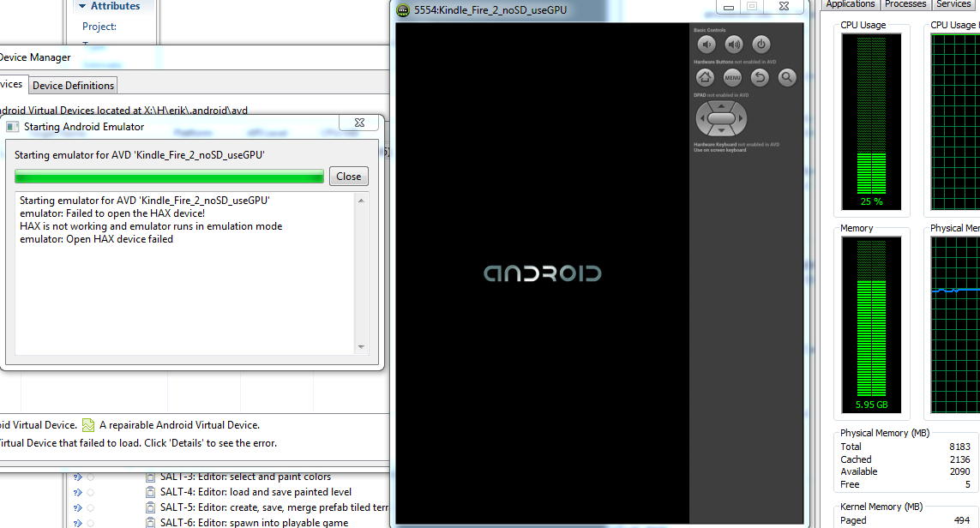Tap the emulator Back hardware button
980x528 pixels.
(x=760, y=77)
